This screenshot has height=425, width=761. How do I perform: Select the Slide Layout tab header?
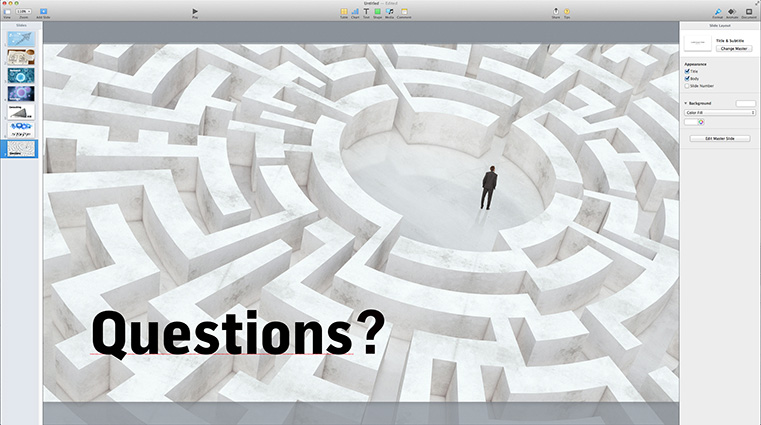click(x=720, y=25)
